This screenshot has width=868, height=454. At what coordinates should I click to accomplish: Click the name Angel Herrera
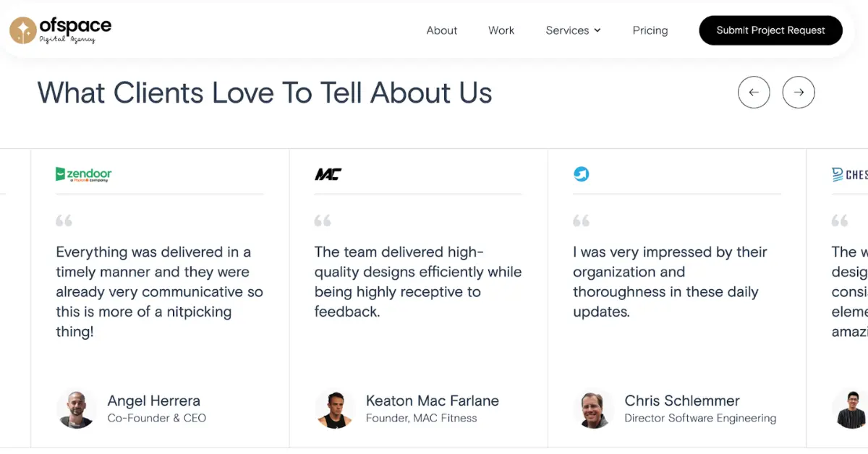pos(154,401)
